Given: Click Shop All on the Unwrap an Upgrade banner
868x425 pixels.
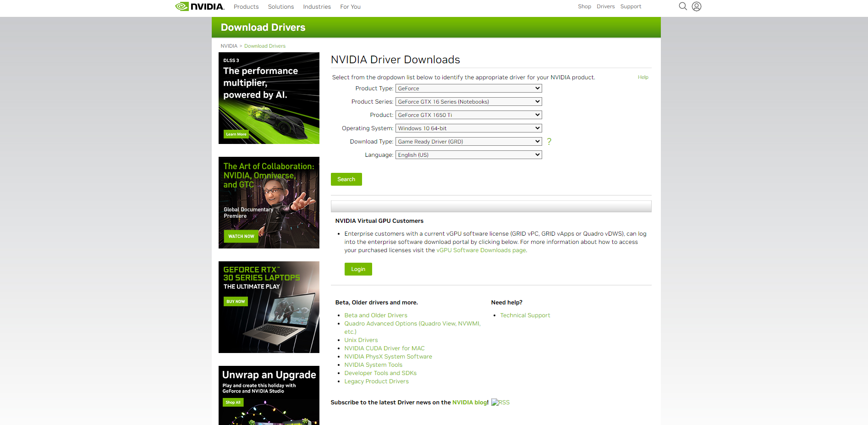Looking at the screenshot, I should 233,403.
